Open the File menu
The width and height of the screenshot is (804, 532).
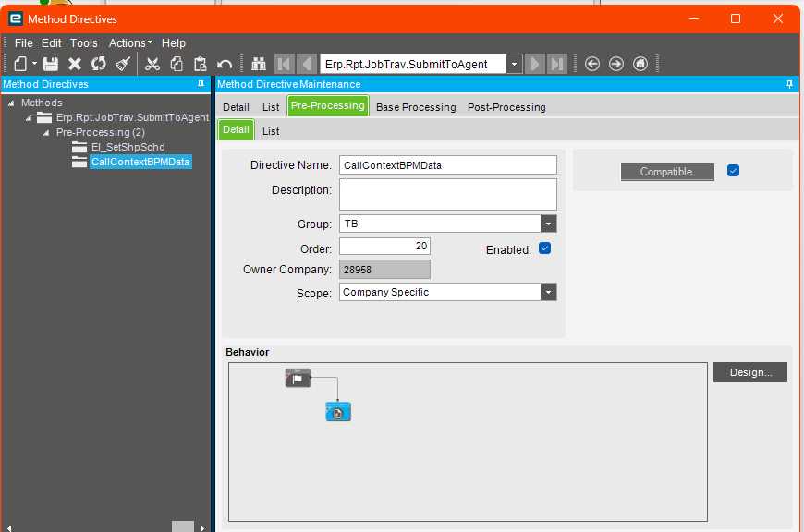(24, 43)
